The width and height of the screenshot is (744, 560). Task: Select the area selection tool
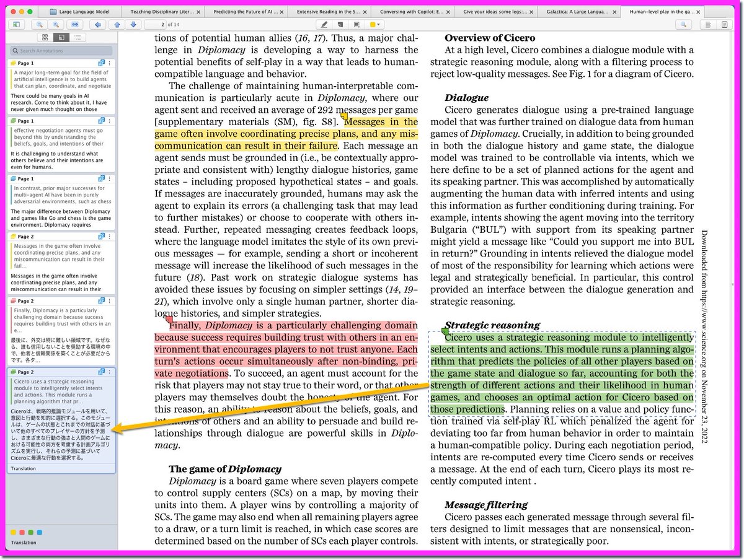point(356,24)
